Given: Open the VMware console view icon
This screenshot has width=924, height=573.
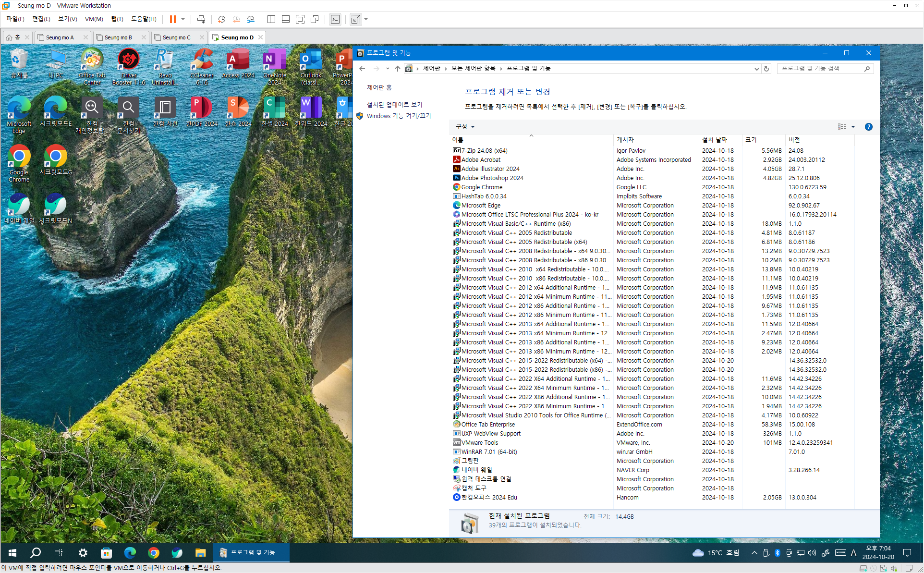Looking at the screenshot, I should click(x=335, y=19).
